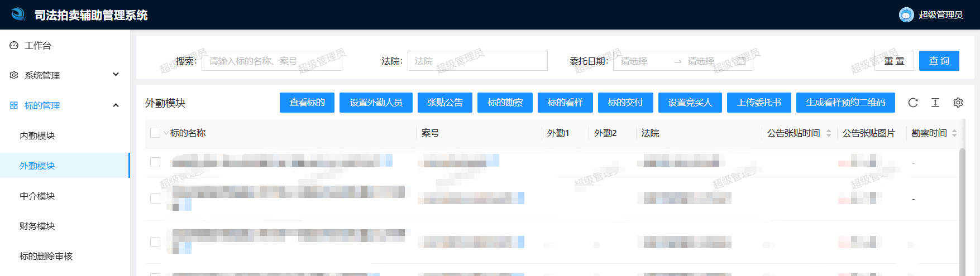Viewport: 980px width, 276px height.
Task: Click the 工作台 dashboard icon
Action: coord(14,45)
